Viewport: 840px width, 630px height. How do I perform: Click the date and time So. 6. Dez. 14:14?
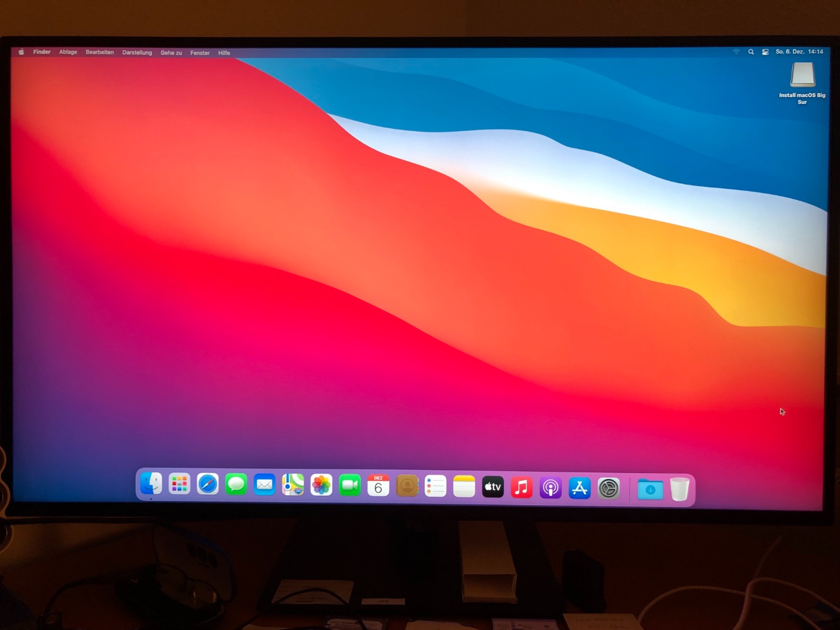click(x=799, y=51)
